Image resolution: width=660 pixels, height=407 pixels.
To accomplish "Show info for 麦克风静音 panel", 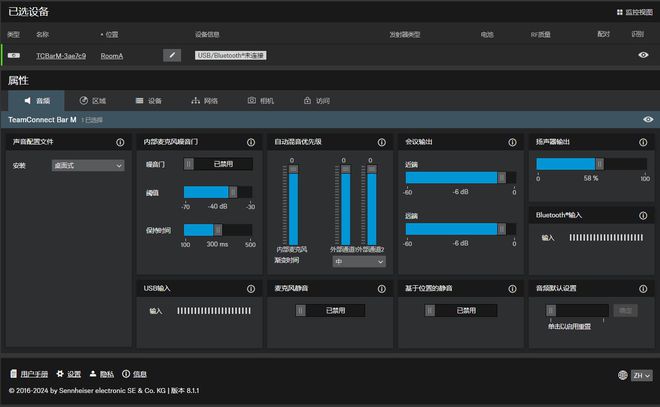I will (x=382, y=289).
